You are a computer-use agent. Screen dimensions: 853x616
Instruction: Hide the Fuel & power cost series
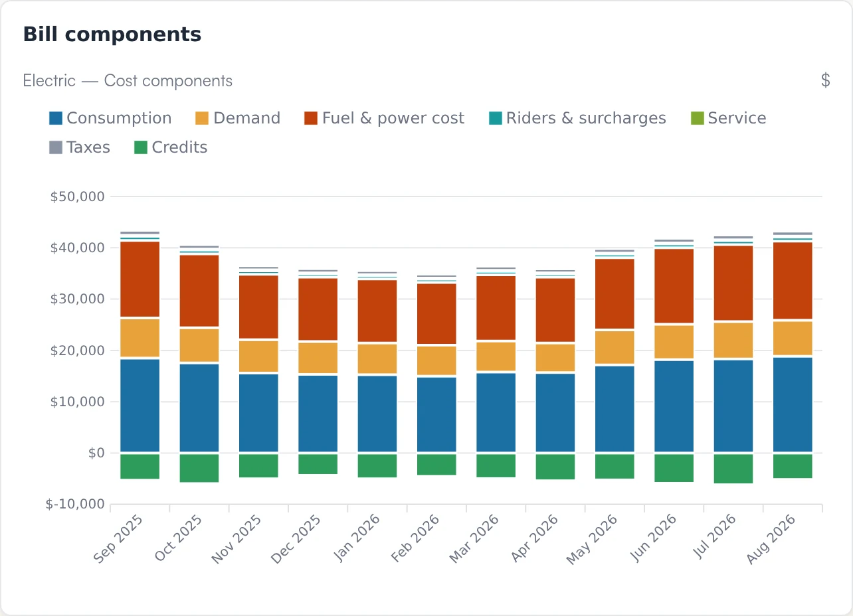click(384, 118)
